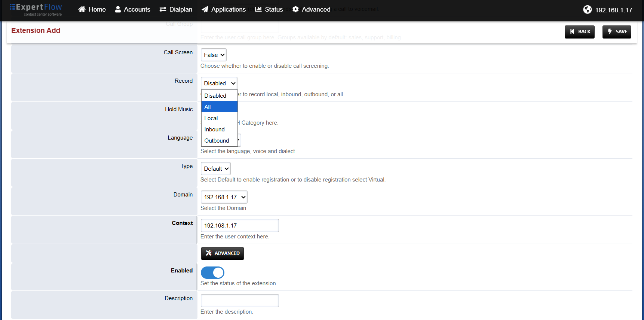Click 'Choose whether to enable or disable call screening.'
Screen dimensions: 644x320
[265, 66]
